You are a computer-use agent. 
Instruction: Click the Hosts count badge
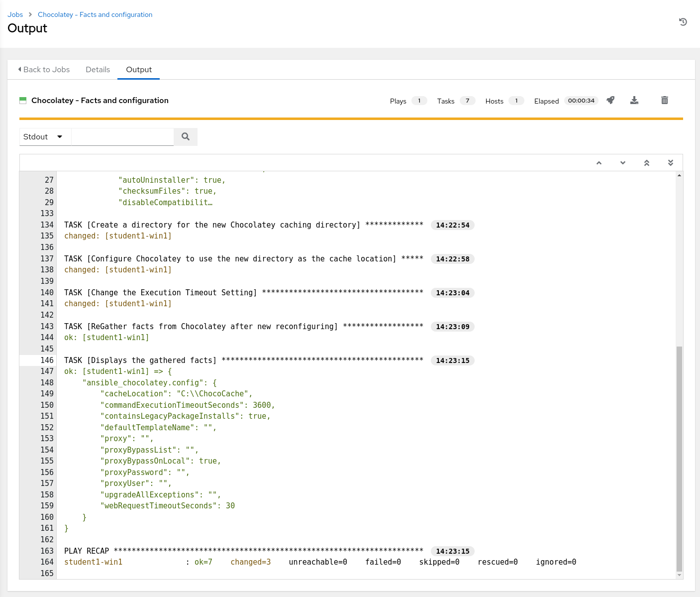pos(516,101)
